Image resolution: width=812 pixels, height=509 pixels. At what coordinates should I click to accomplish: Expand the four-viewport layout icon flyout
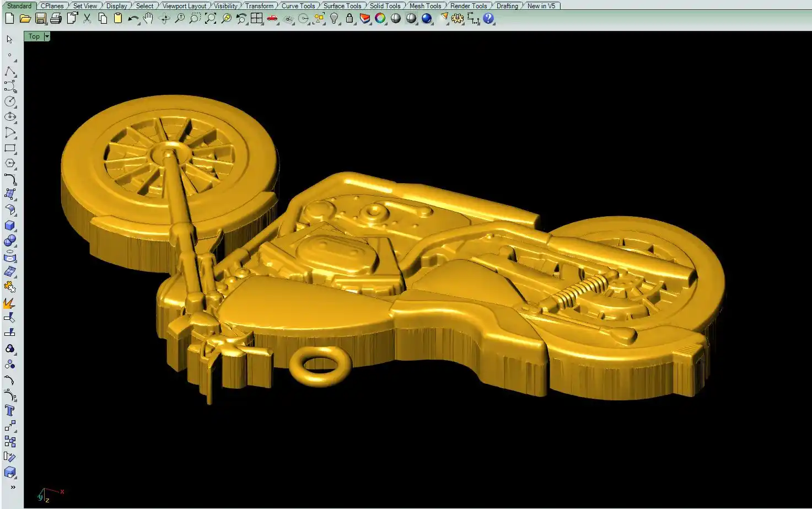[256, 18]
